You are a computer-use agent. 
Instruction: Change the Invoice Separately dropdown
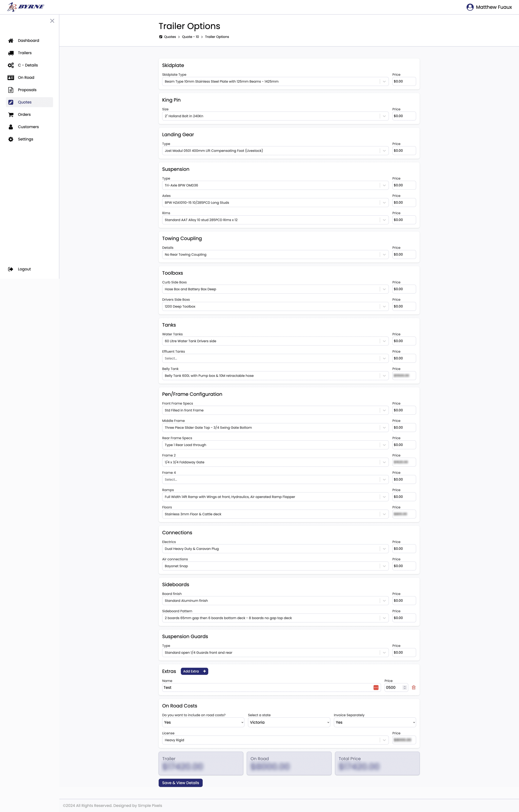[x=375, y=722]
